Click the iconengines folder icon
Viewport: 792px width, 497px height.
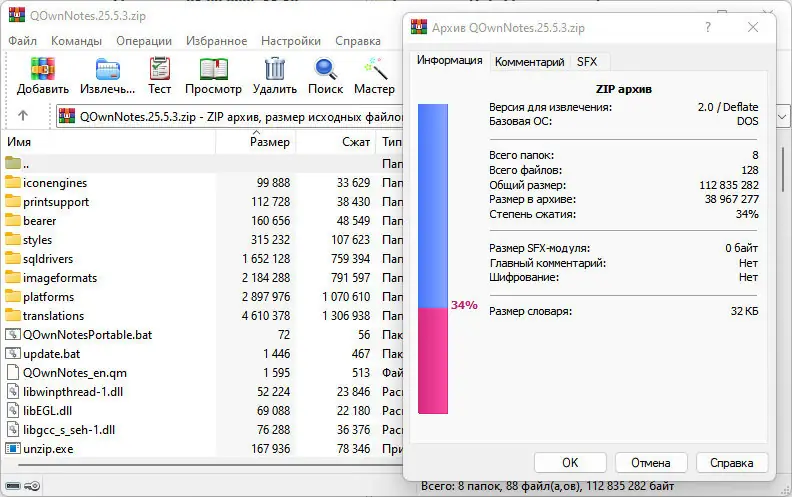point(13,182)
